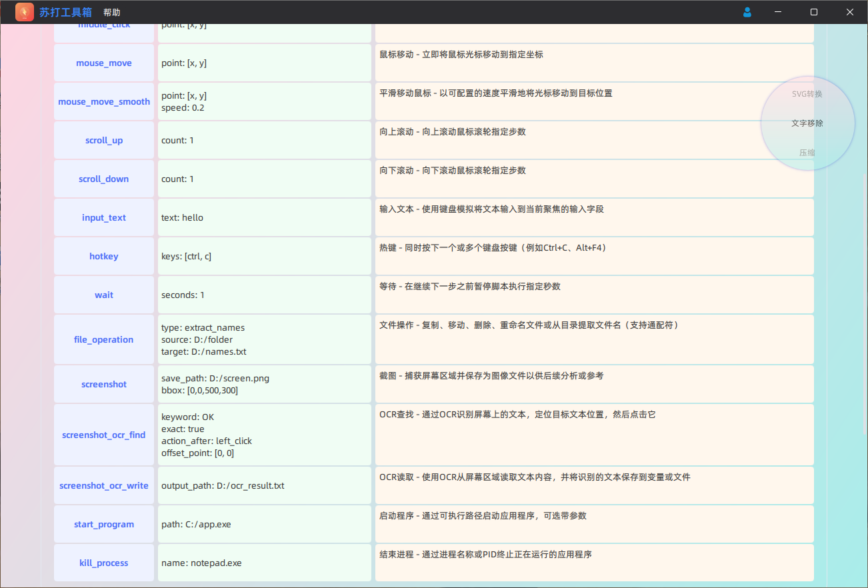The width and height of the screenshot is (868, 588).
Task: Select 压缩 in the circular menu
Action: pyautogui.click(x=807, y=153)
